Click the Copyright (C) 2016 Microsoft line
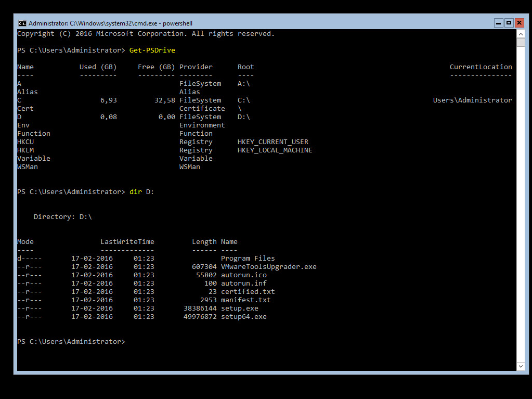Image resolution: width=532 pixels, height=399 pixels. 146,34
